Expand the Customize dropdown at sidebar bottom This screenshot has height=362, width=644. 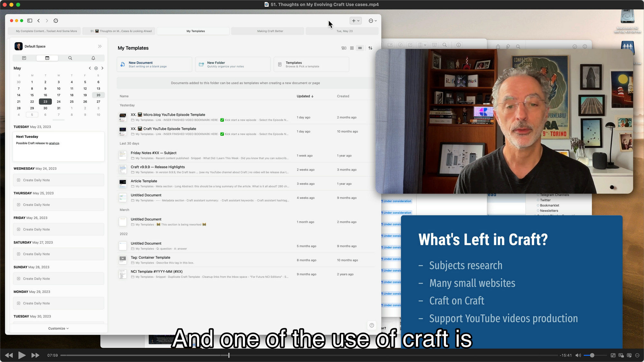coord(58,328)
